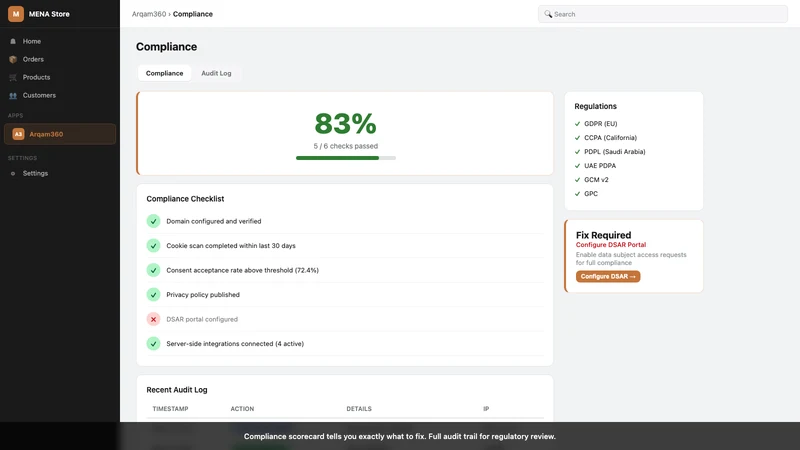
Task: Click the IP column header
Action: (486, 409)
